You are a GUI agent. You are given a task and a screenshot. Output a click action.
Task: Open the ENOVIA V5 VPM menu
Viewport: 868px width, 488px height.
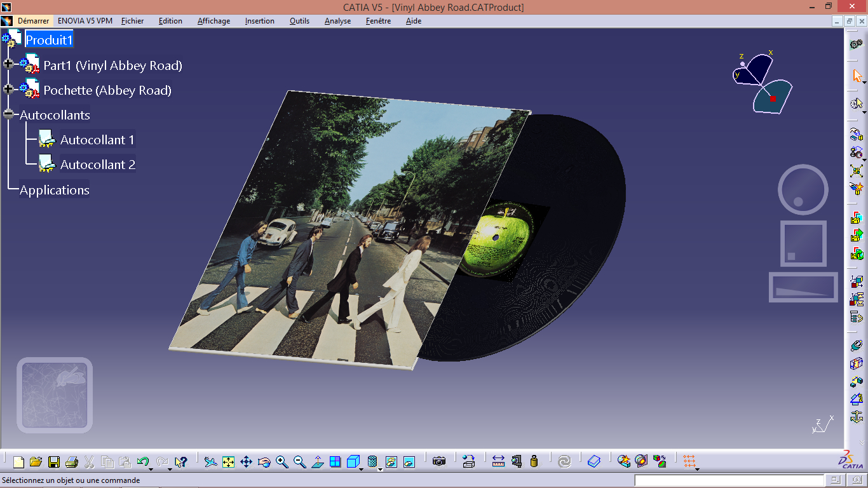tap(85, 21)
